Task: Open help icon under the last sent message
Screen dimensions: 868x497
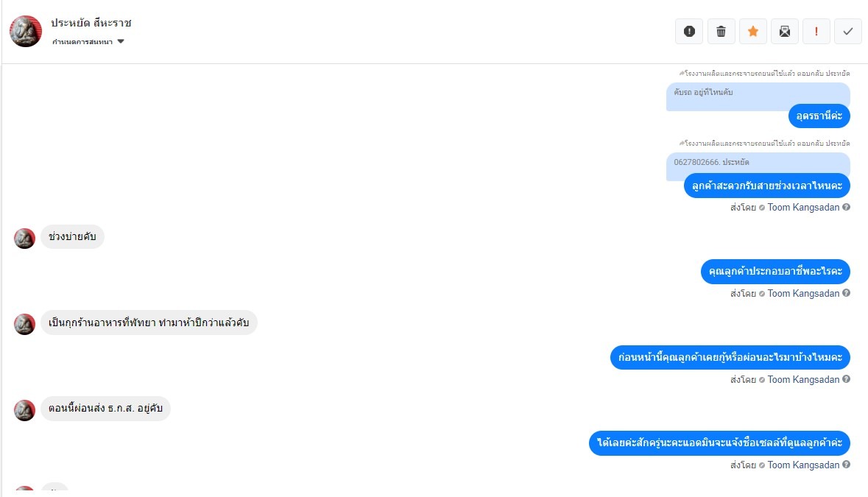Action: [x=847, y=465]
